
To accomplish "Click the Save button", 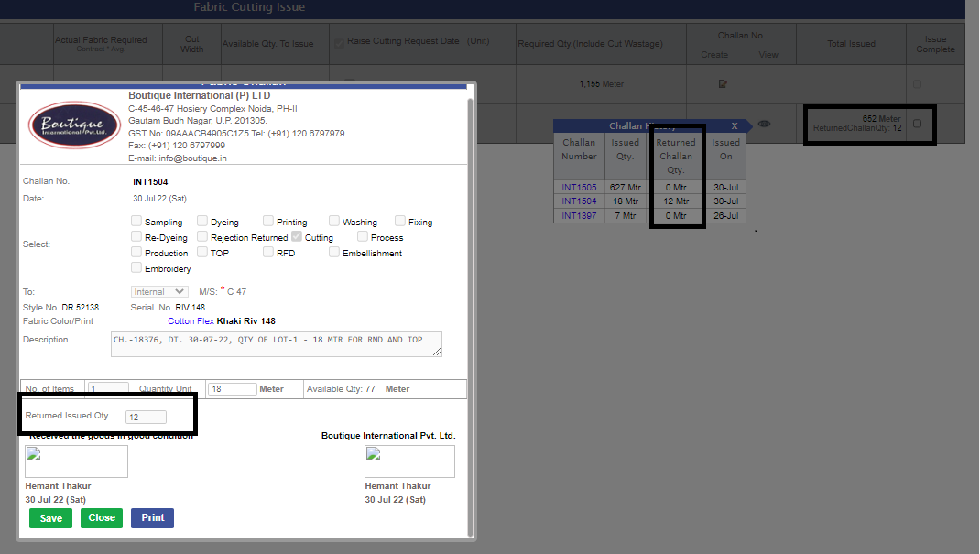I will pyautogui.click(x=50, y=518).
